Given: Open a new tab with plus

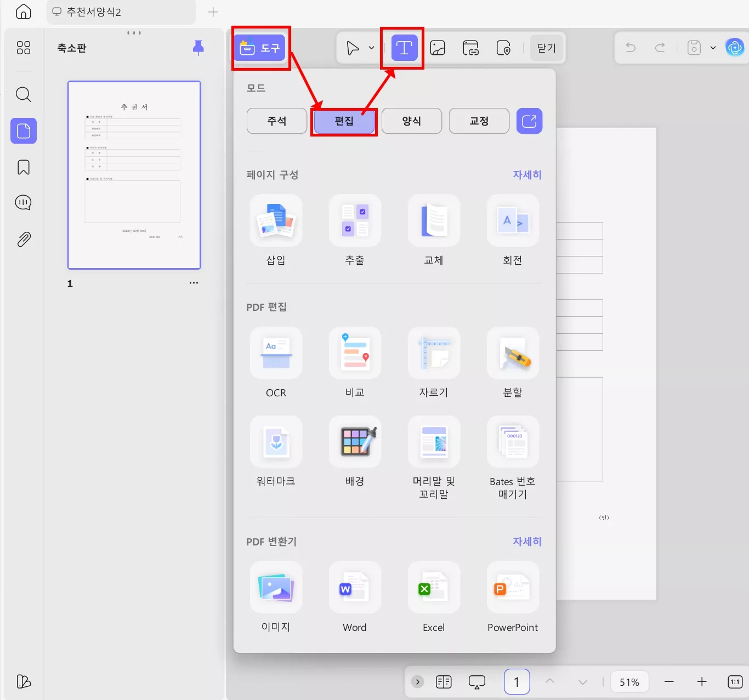Looking at the screenshot, I should pyautogui.click(x=213, y=12).
